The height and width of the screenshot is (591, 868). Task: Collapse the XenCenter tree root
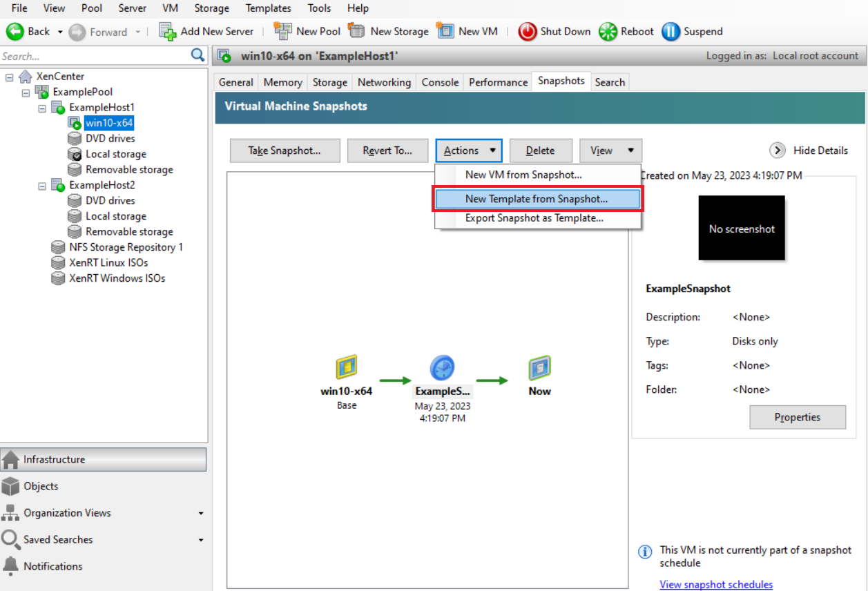pyautogui.click(x=10, y=77)
